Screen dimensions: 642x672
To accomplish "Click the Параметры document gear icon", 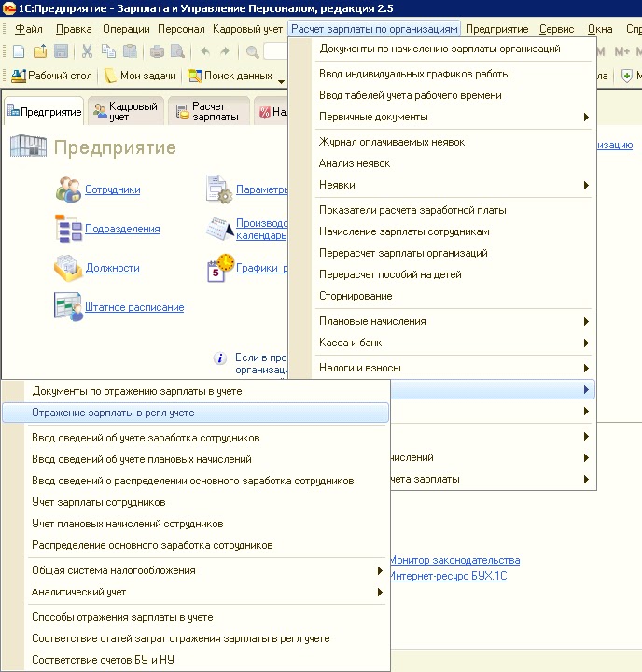I will click(219, 189).
